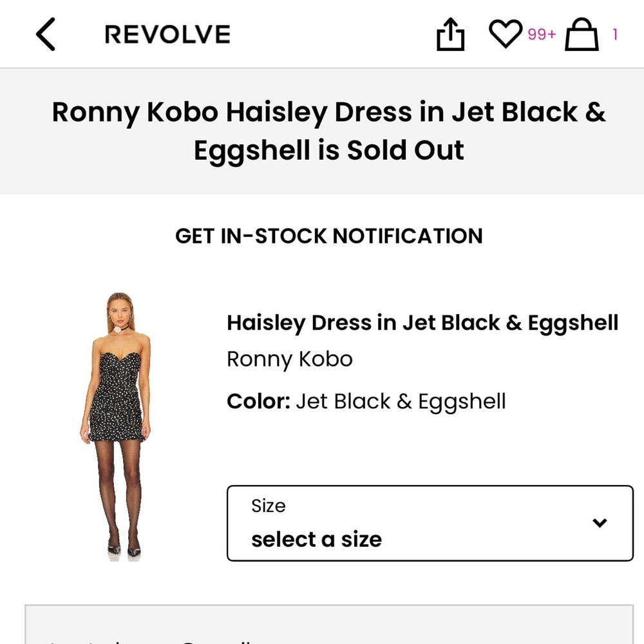Image resolution: width=644 pixels, height=644 pixels.
Task: Select the Color row of the product
Action: point(366,401)
